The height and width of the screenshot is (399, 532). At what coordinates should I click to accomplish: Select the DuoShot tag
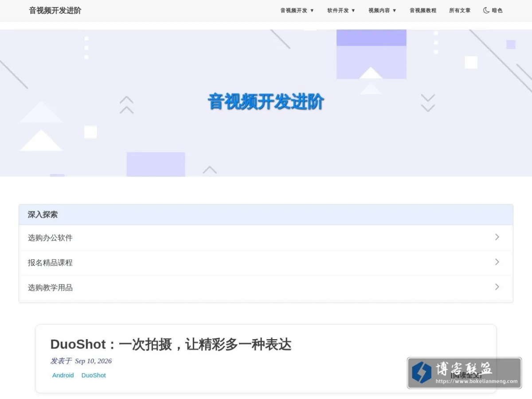pyautogui.click(x=94, y=375)
